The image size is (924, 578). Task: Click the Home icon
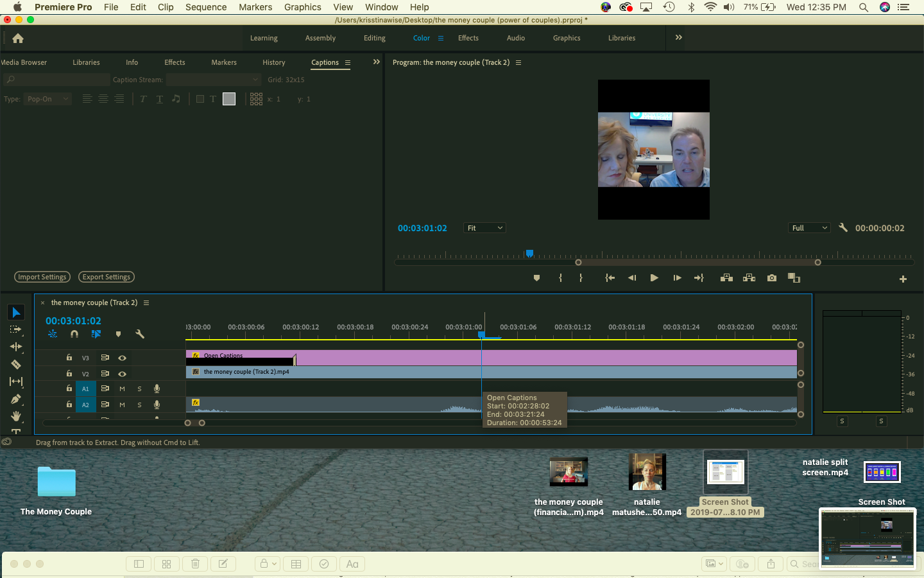point(18,38)
